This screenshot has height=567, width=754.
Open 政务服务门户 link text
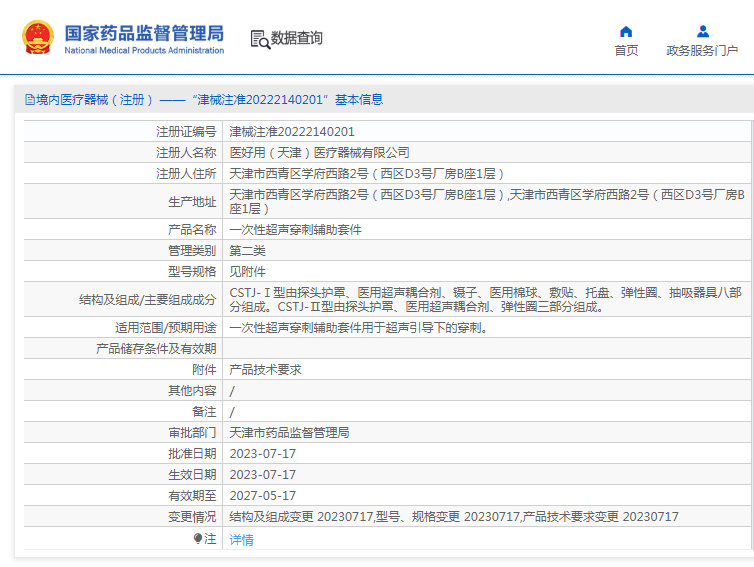702,50
